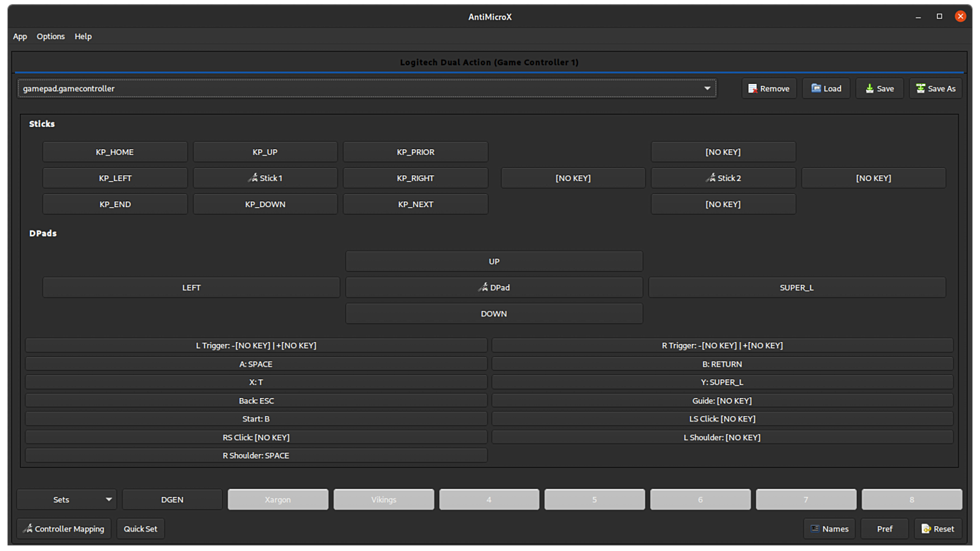Click the Remove profile button
Image resolution: width=980 pixels, height=551 pixels.
(769, 89)
